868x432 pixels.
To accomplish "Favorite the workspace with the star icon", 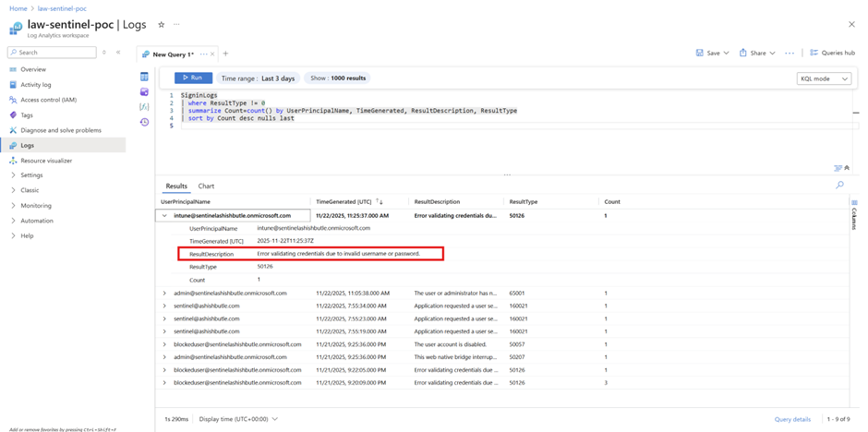I will (x=162, y=25).
